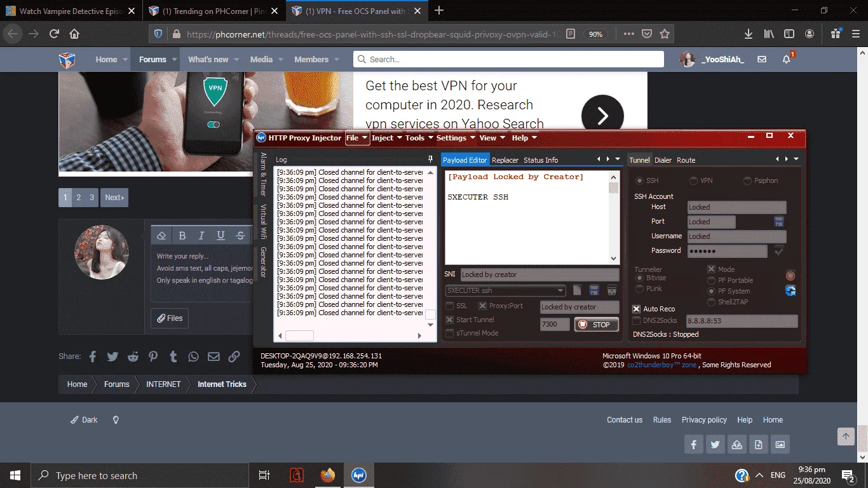868x488 pixels.
Task: Toggle bold in the reply editor
Action: 182,236
